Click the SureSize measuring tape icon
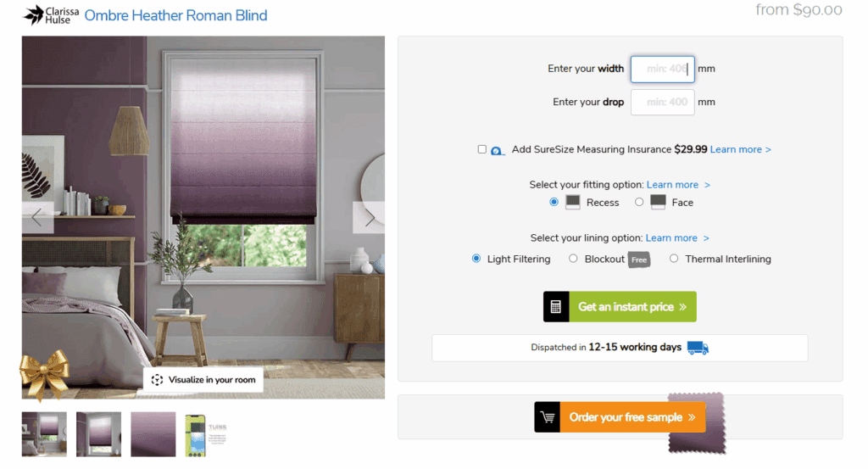This screenshot has height=469, width=868. coord(498,150)
